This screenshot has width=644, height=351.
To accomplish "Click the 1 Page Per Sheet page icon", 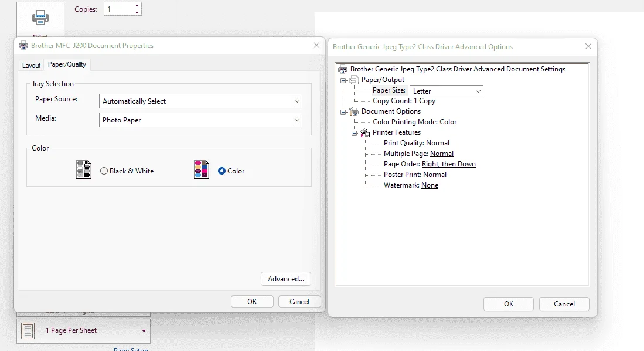I will [x=28, y=331].
